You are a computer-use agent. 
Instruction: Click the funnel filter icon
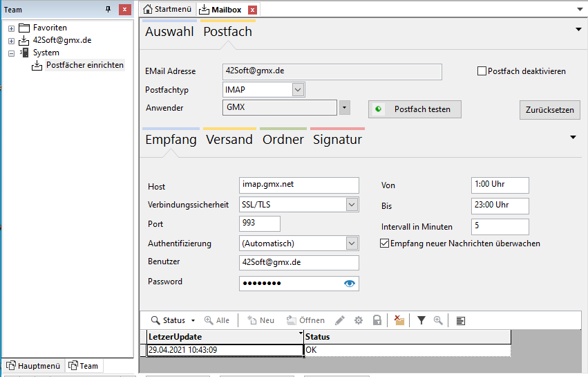point(421,320)
